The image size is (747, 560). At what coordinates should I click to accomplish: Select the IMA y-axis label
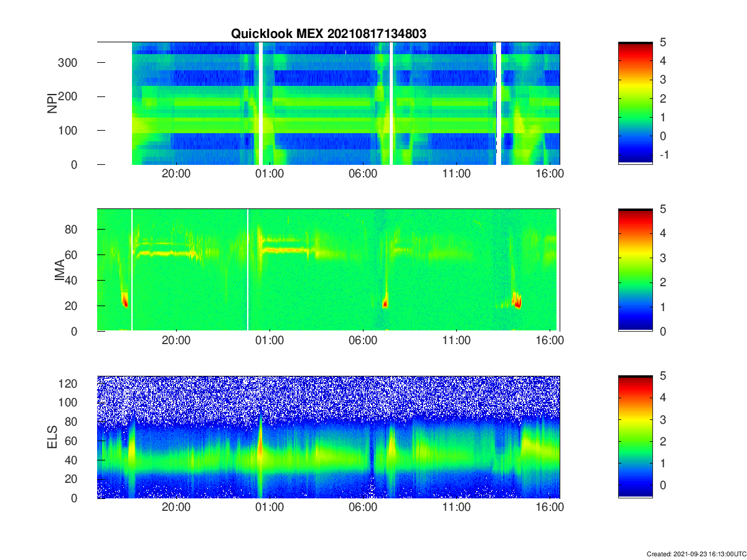(x=60, y=269)
